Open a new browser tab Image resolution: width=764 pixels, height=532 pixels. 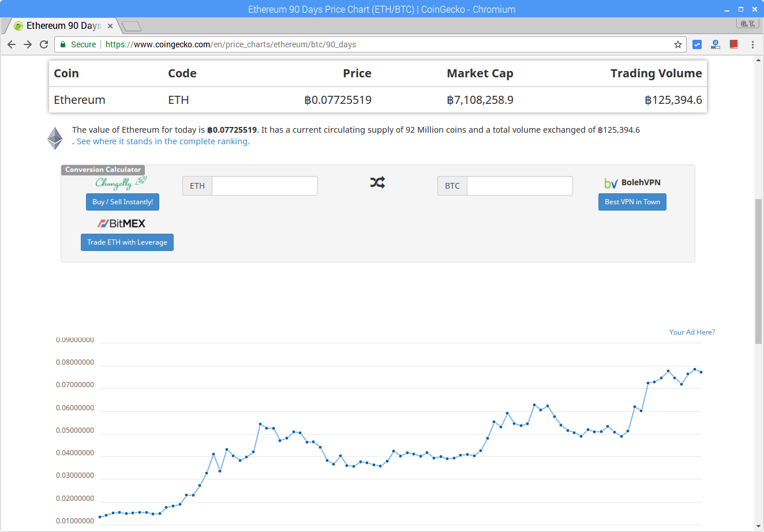132,26
